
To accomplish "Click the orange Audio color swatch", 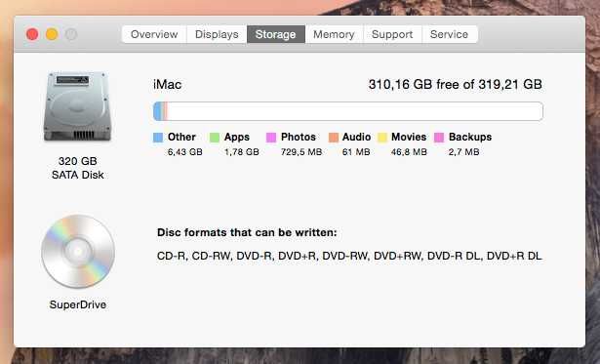I will [x=334, y=138].
